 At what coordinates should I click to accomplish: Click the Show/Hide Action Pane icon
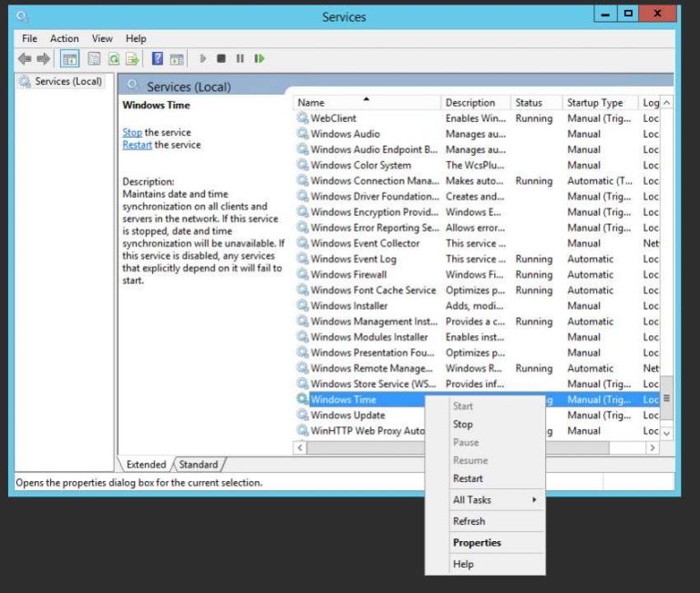(x=177, y=58)
